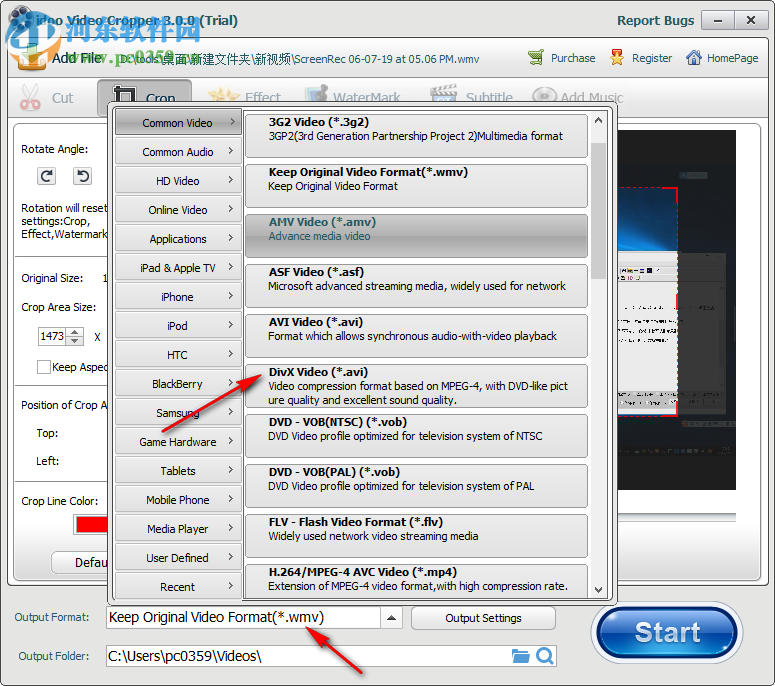Expand the iPhone category
775x686 pixels.
point(178,297)
